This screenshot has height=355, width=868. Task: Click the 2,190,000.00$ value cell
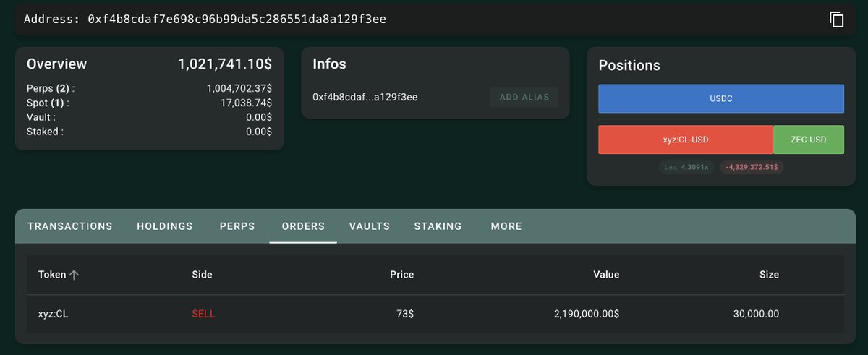click(587, 314)
